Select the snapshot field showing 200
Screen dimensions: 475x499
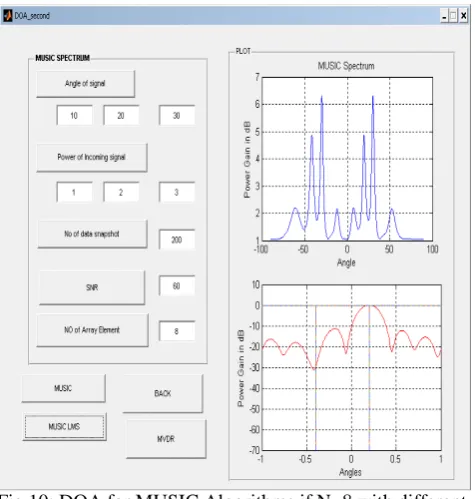coord(177,240)
